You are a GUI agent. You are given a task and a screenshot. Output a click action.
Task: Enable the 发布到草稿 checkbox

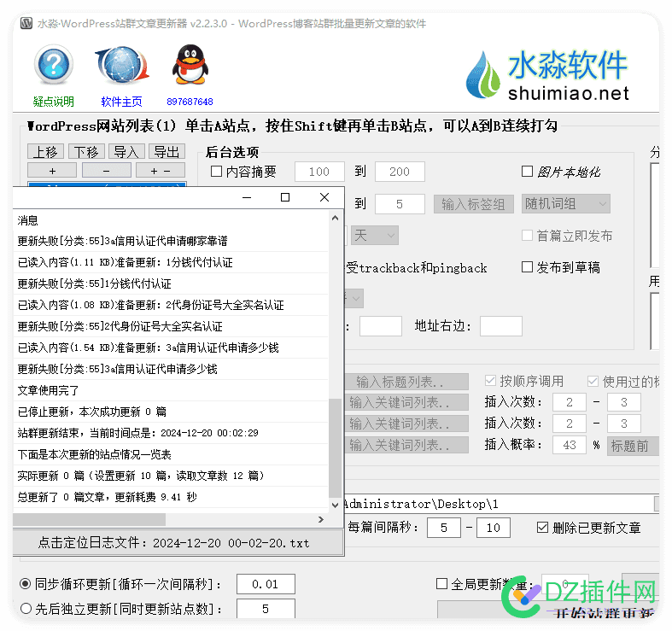[x=527, y=267]
